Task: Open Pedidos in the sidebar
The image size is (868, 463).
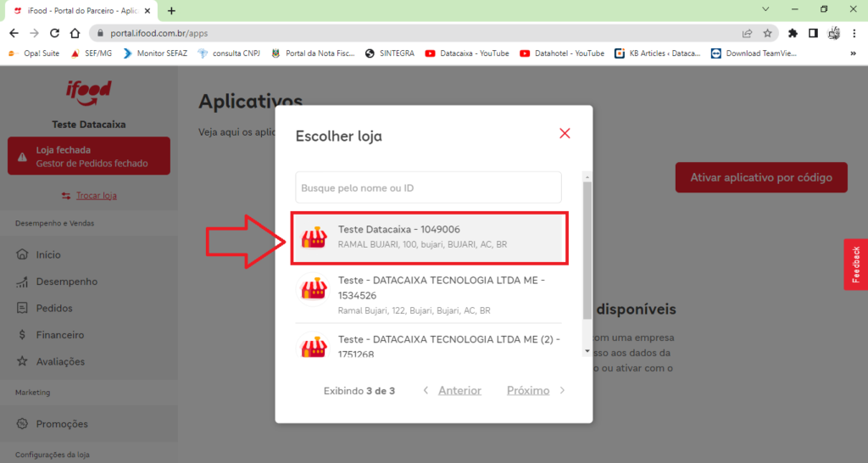Action: [x=53, y=308]
